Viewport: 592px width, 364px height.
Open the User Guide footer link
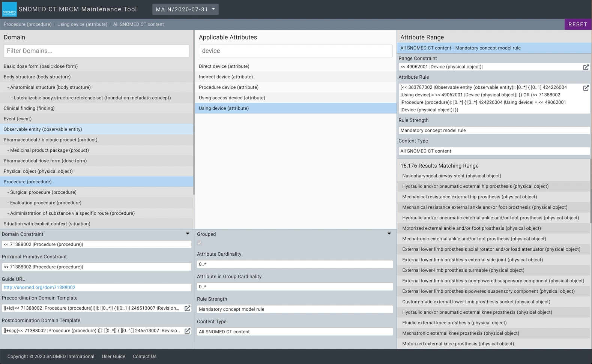coord(113,357)
